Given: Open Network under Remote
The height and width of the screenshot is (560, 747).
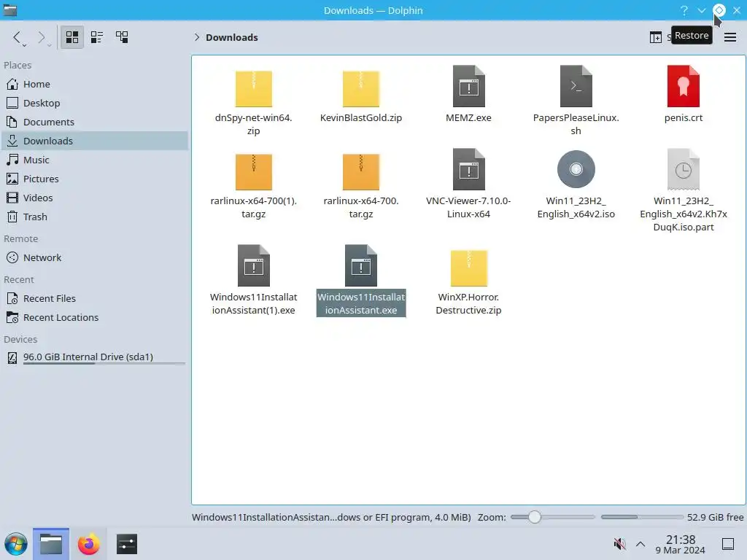Looking at the screenshot, I should click(95, 257).
